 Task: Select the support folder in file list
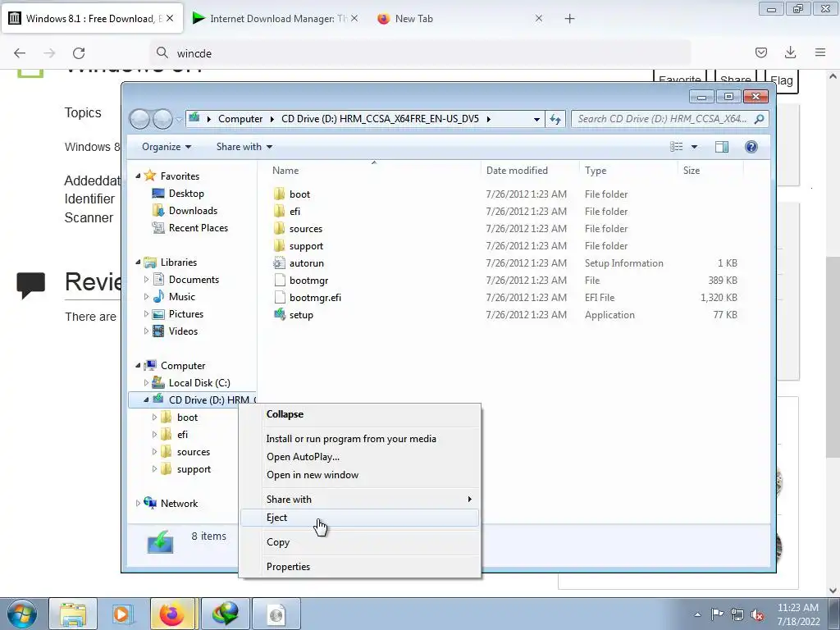click(306, 246)
